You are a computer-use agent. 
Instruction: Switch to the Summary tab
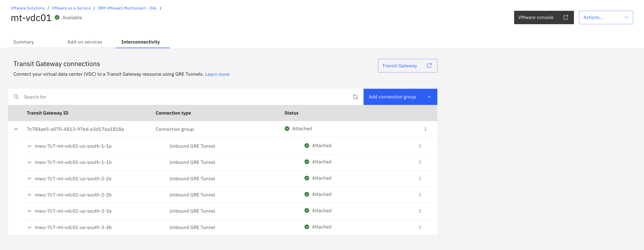click(x=24, y=42)
